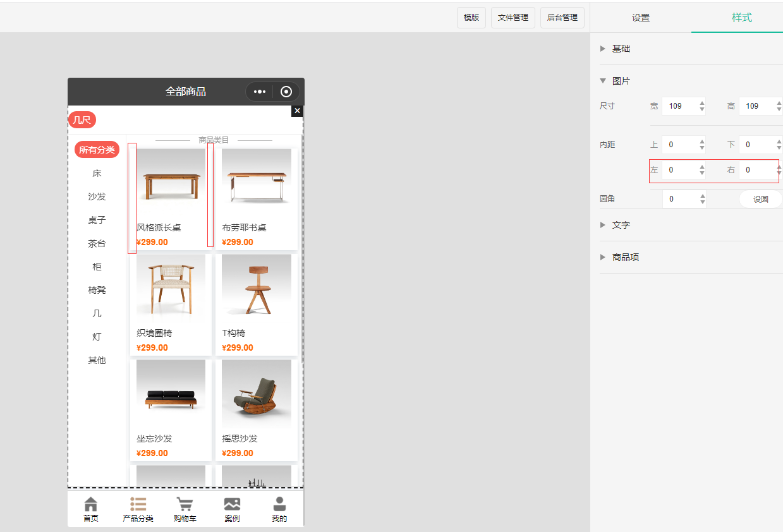Click the 设圆 button next to corner radius
The image size is (783, 532).
pyautogui.click(x=760, y=199)
